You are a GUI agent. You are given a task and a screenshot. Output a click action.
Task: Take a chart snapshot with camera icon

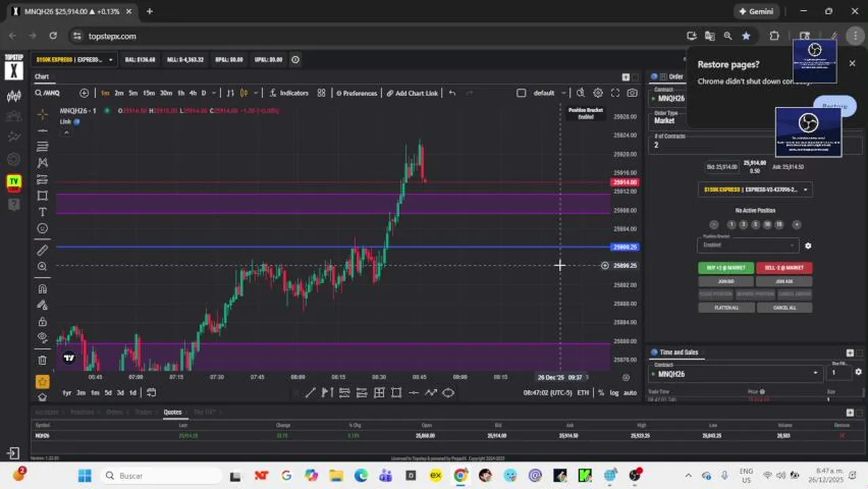coord(632,93)
